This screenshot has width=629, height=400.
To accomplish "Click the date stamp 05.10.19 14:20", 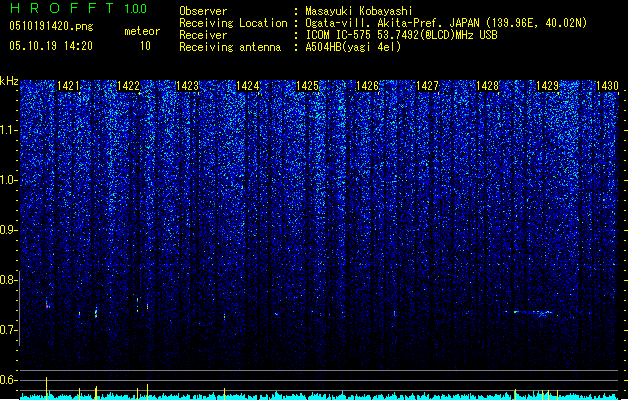I will point(51,46).
